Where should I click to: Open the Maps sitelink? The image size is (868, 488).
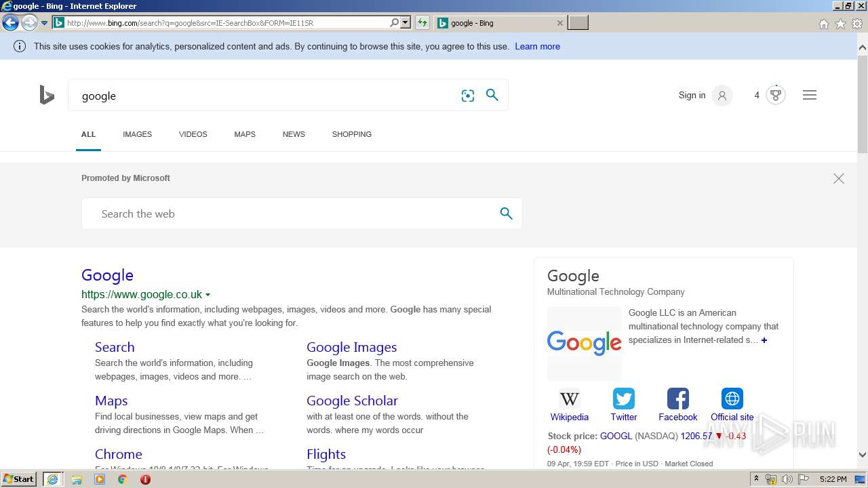click(x=111, y=401)
